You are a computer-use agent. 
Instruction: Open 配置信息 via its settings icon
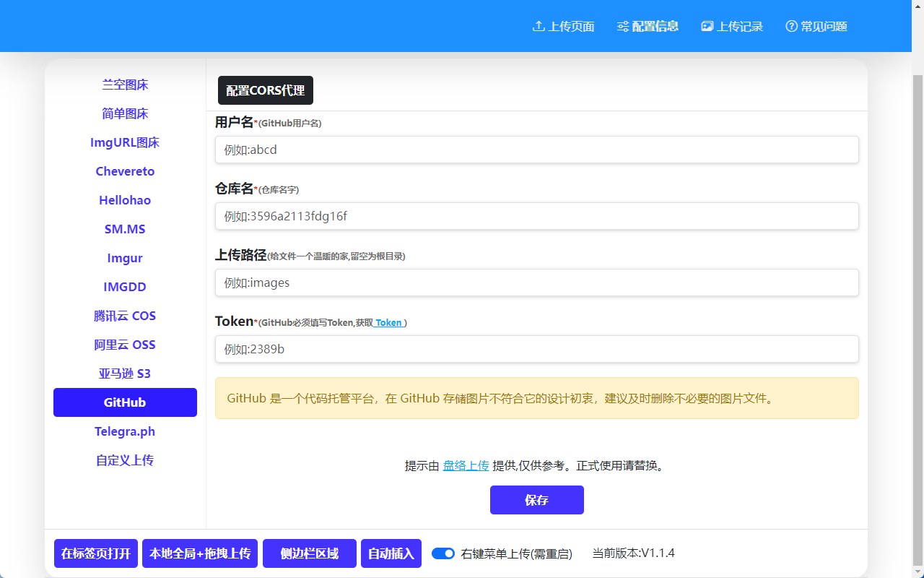622,26
